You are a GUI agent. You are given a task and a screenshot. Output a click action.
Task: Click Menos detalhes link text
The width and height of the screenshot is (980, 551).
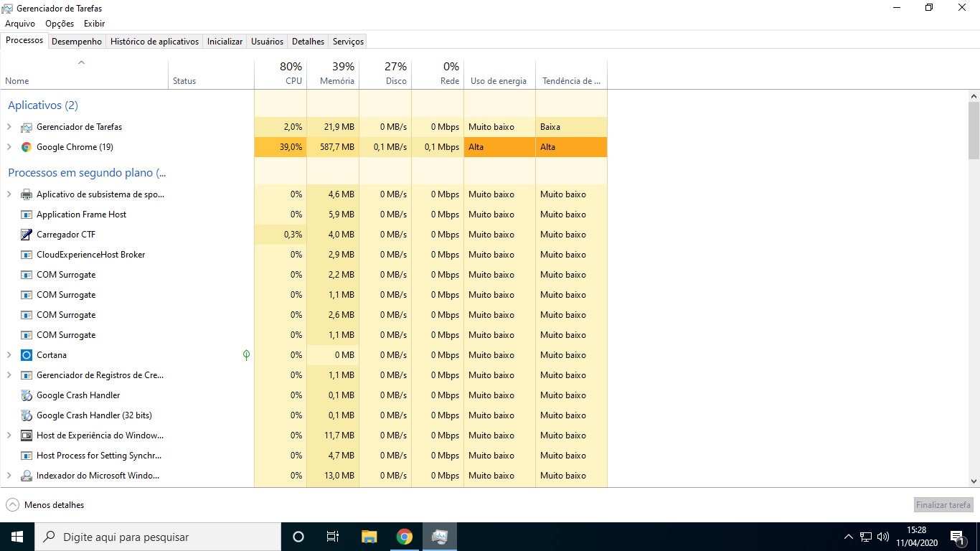[54, 505]
